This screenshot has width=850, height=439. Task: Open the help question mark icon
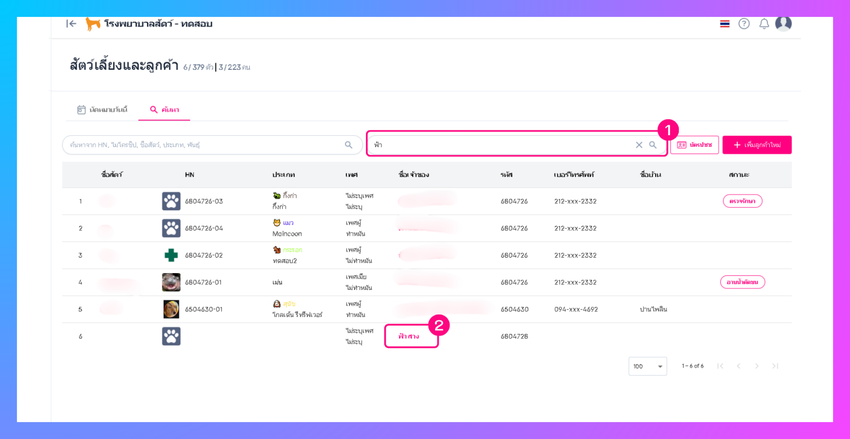click(744, 24)
